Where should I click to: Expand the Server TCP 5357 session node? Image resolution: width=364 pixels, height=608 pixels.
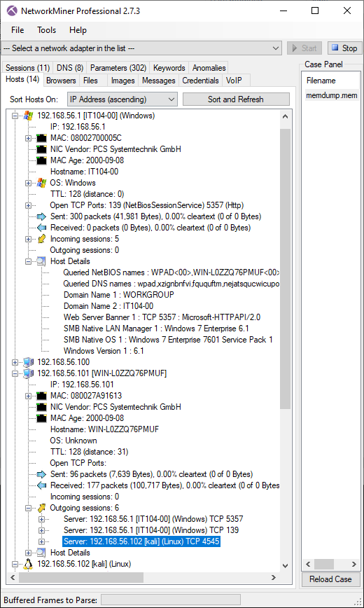[x=41, y=519]
